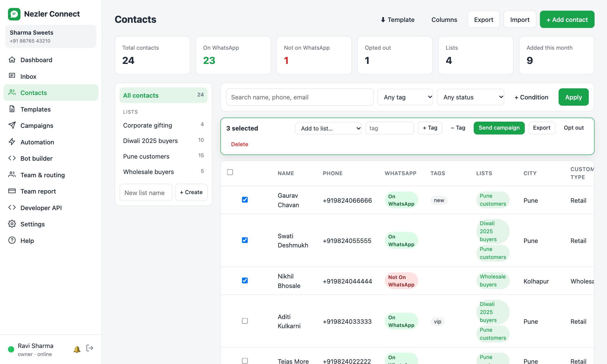
Task: Export the selected contacts
Action: 542,128
